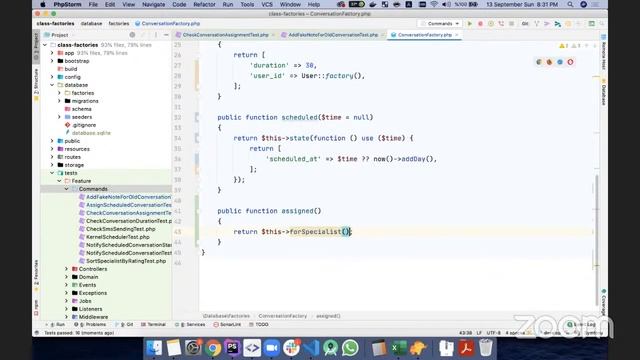Open Chrome from the Dock
640x360 pixels.
(213, 348)
